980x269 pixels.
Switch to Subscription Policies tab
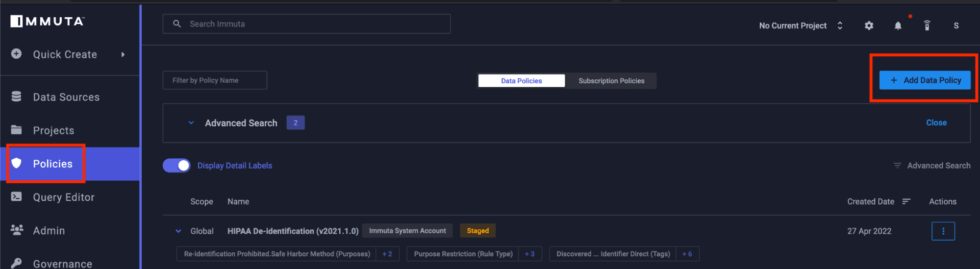tap(611, 81)
